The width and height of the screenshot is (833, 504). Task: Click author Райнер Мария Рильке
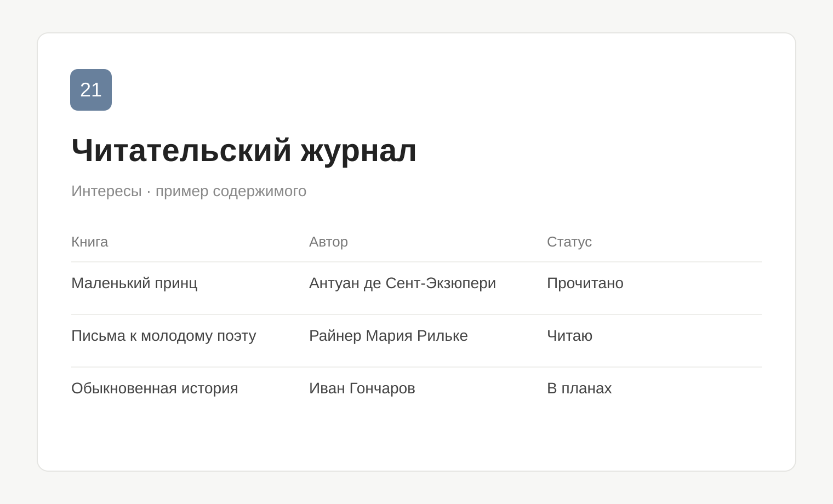(389, 336)
